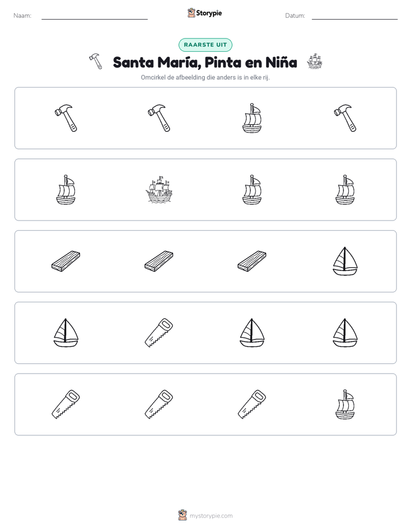This screenshot has height=532, width=411.
Task: Click the galleon icon right of the title
Action: (x=314, y=62)
